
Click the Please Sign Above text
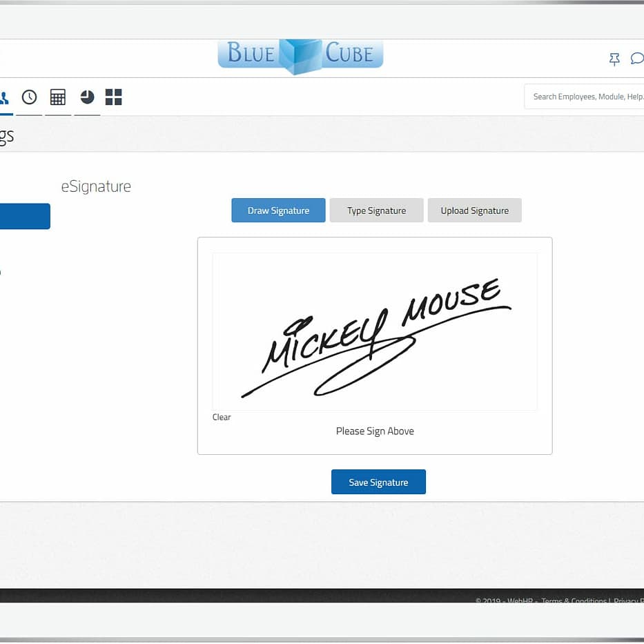click(x=375, y=431)
